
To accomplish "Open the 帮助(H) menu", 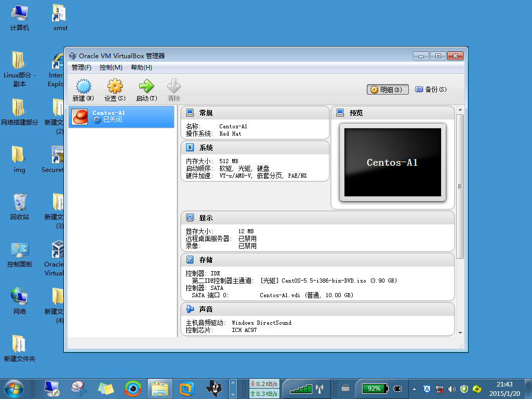I will tap(141, 68).
